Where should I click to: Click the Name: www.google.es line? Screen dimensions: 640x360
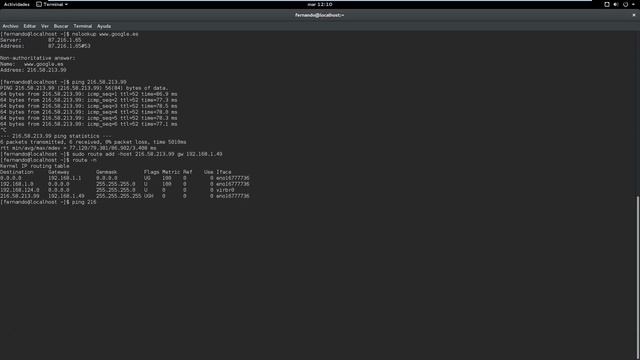pyautogui.click(x=32, y=64)
